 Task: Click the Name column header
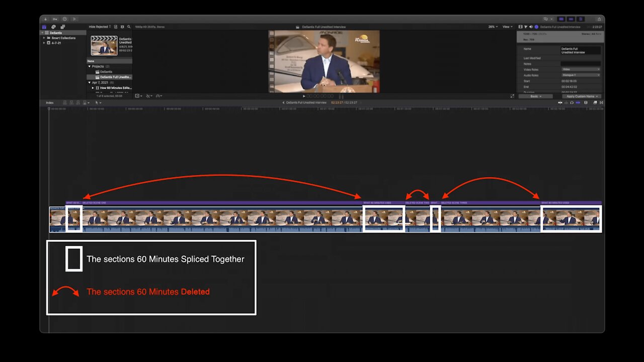coord(109,61)
